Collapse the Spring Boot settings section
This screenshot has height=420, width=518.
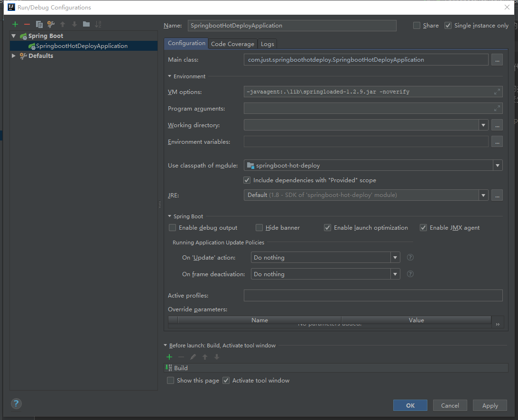click(169, 216)
